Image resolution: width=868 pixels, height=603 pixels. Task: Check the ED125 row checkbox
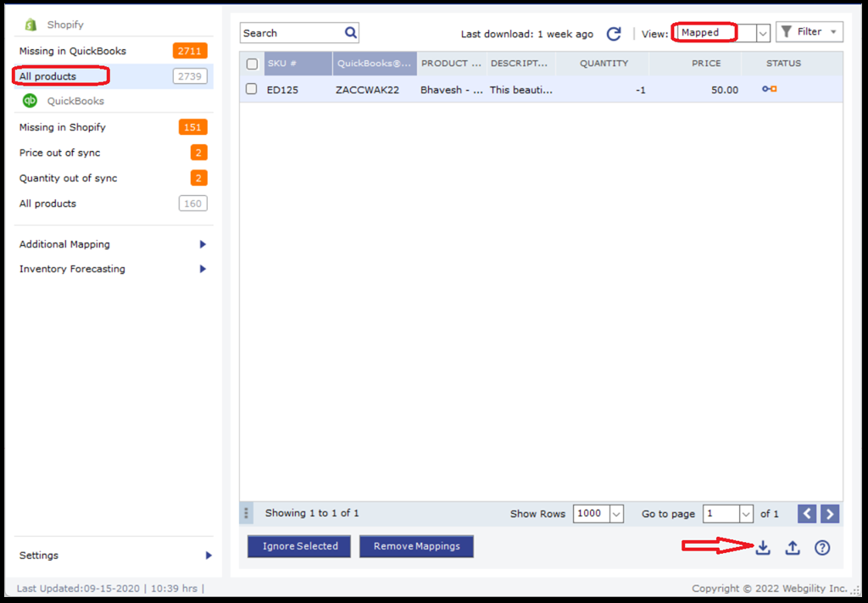[251, 89]
